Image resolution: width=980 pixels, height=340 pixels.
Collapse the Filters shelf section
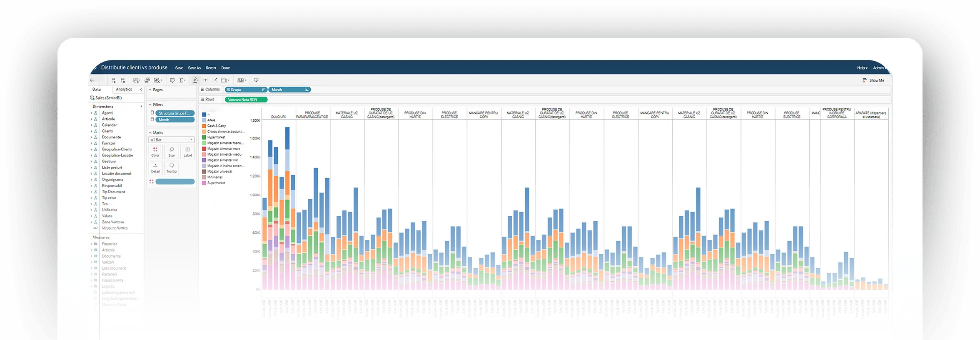(x=150, y=105)
